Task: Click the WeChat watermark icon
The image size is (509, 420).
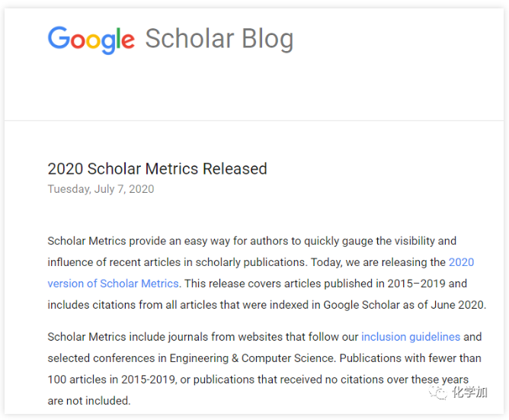Action: 439,392
